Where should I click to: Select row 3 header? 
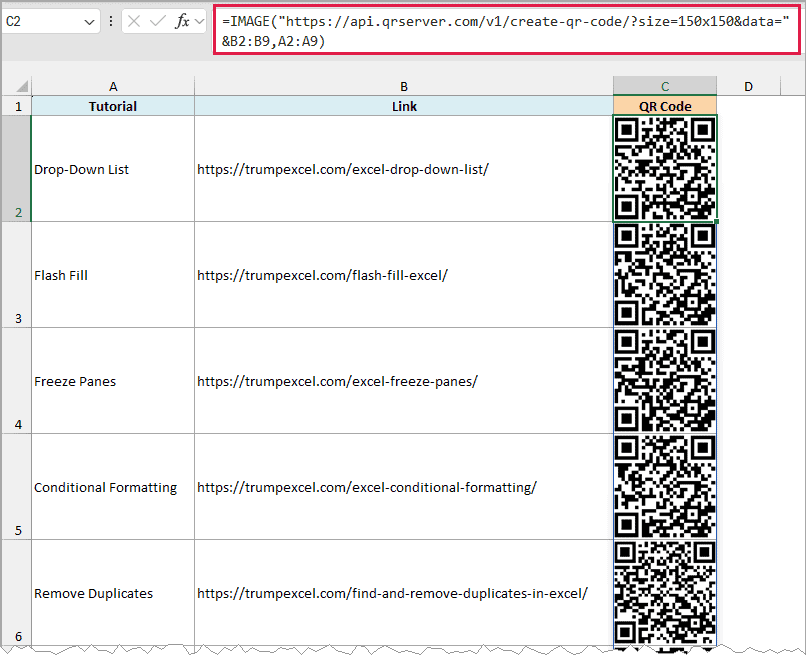coord(17,275)
